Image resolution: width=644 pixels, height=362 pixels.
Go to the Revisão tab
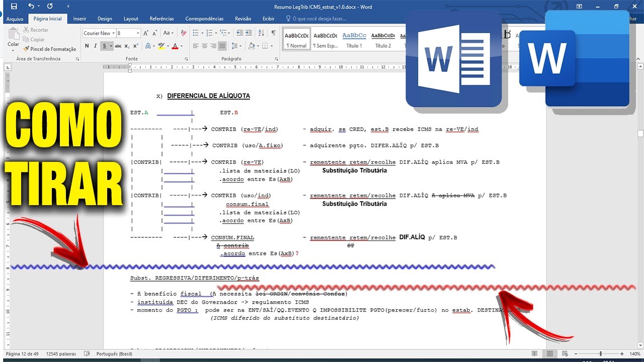[x=243, y=19]
